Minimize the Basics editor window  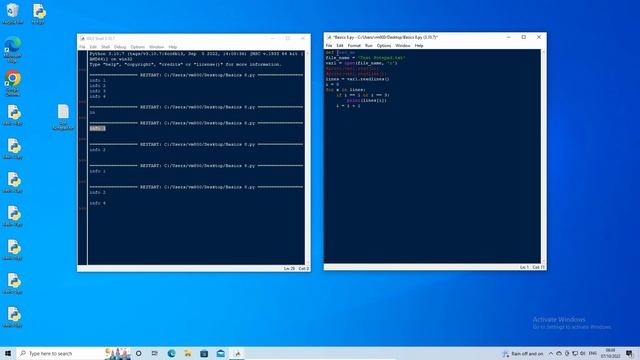pos(509,37)
